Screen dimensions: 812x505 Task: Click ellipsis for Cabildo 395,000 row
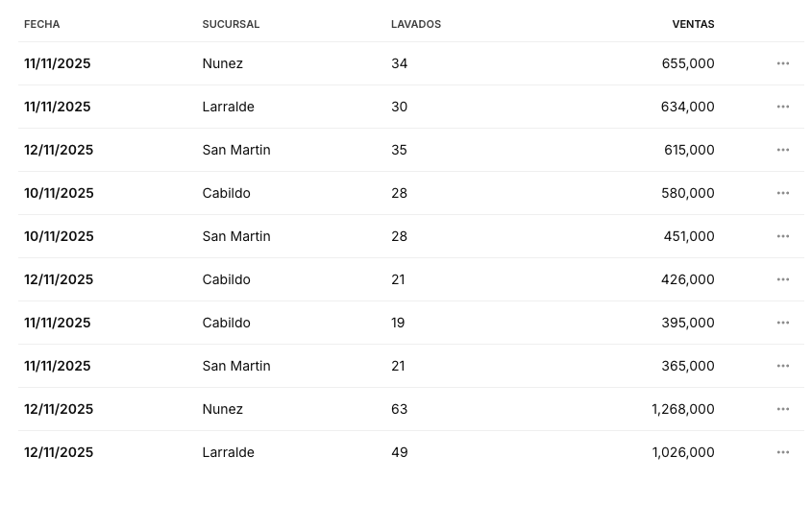click(782, 323)
